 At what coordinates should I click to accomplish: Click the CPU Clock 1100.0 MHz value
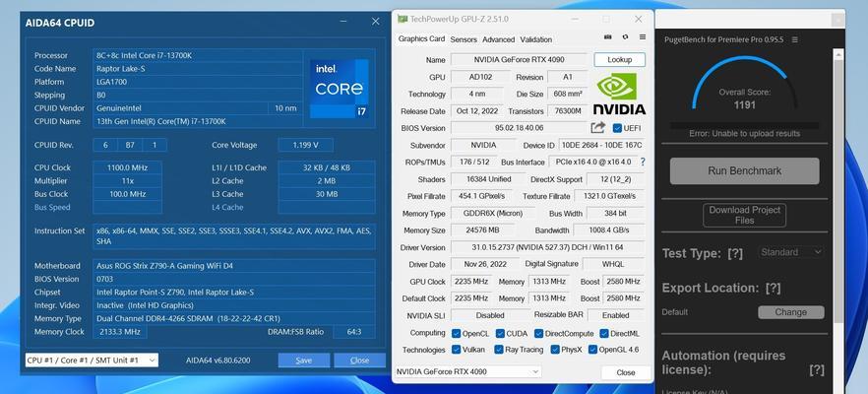(127, 167)
